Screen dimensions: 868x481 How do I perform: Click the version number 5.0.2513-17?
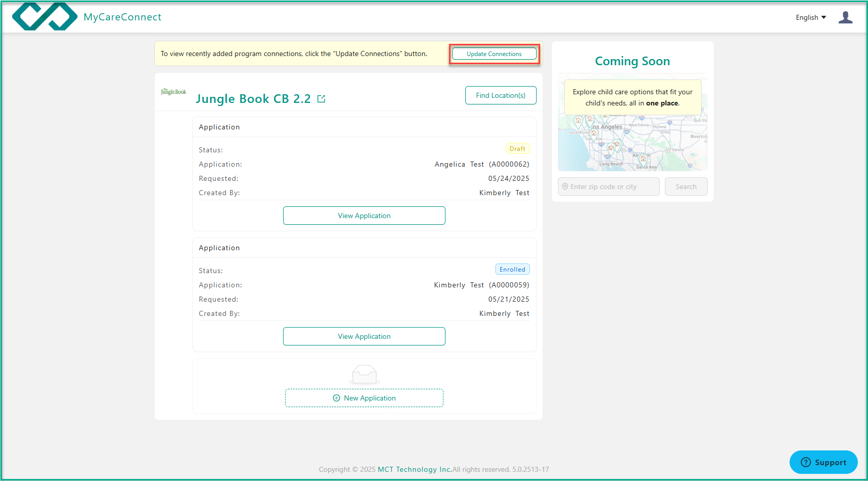530,469
